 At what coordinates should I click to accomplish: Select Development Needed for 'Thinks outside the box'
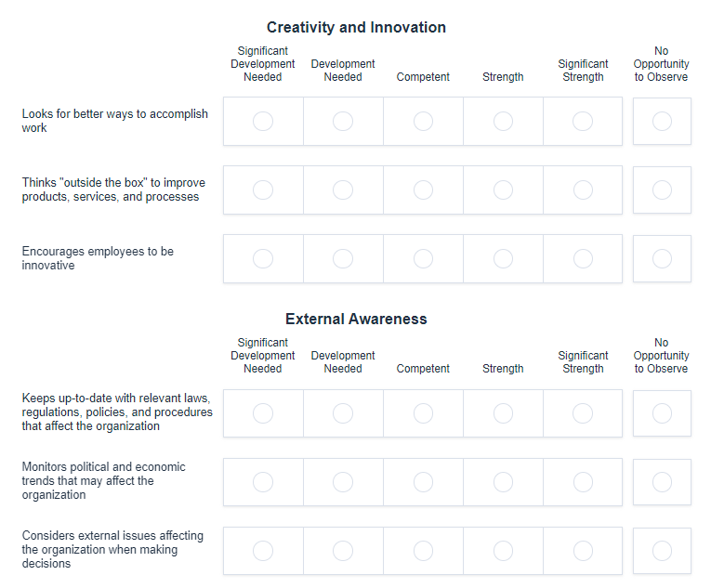point(343,189)
